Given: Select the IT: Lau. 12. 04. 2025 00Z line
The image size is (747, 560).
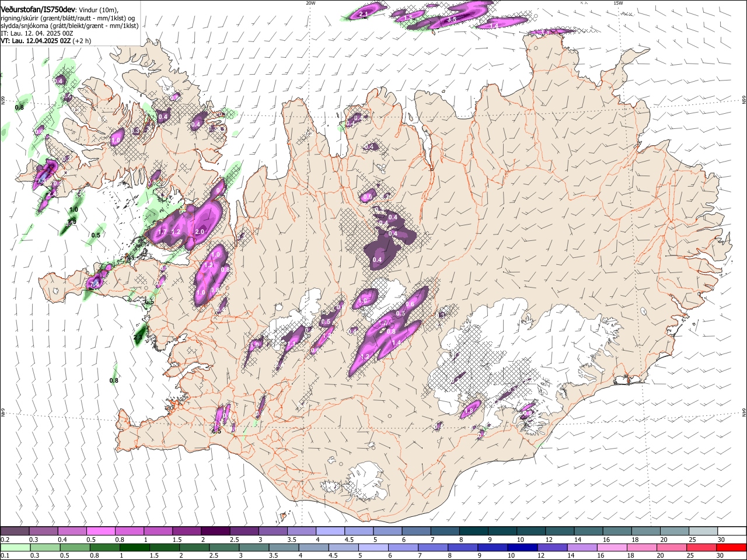Looking at the screenshot, I should [37, 33].
